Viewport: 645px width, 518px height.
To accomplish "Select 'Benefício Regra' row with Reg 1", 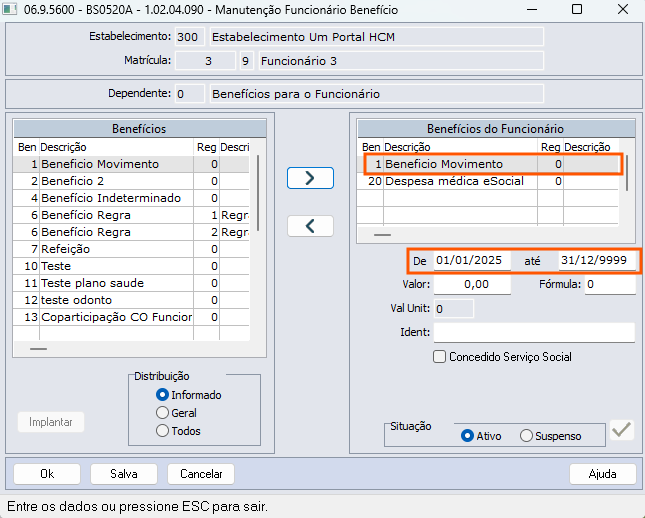I will coord(131,215).
